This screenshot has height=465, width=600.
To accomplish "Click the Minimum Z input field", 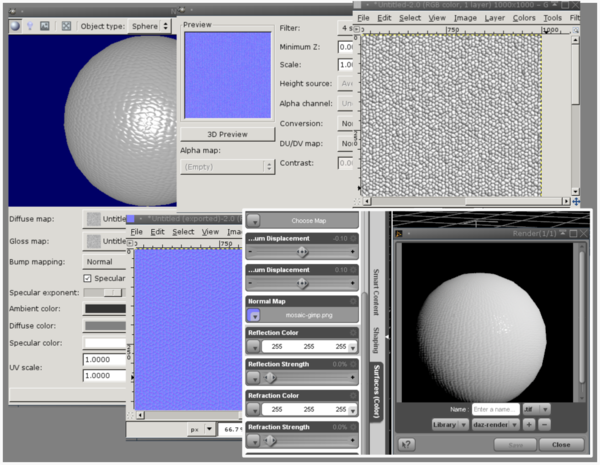I will click(x=346, y=47).
